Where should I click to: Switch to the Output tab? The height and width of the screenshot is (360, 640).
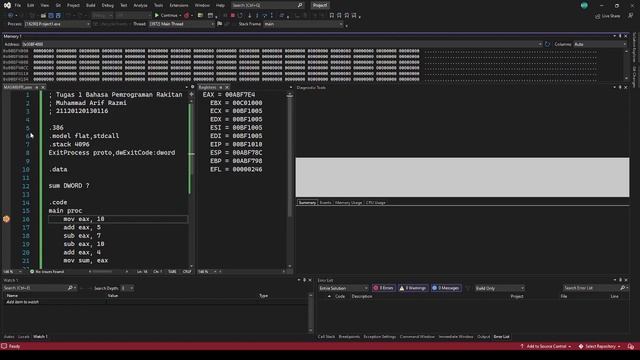tap(483, 337)
